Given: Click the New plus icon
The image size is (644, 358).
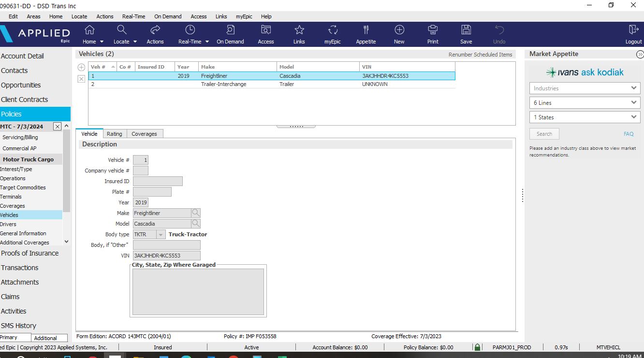Looking at the screenshot, I should click(399, 30).
